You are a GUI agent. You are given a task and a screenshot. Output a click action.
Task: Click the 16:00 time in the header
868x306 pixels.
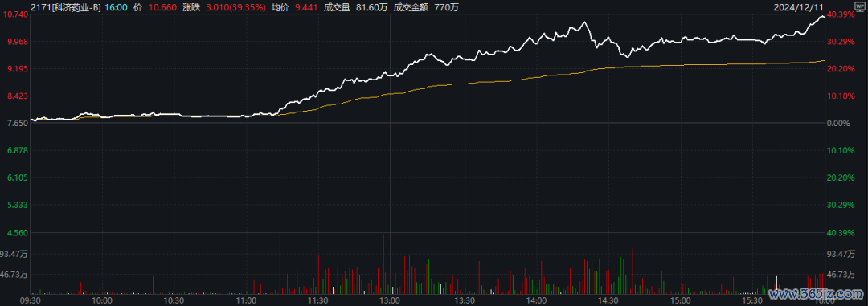116,7
